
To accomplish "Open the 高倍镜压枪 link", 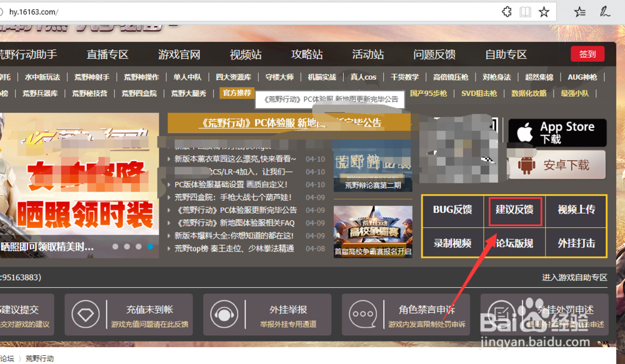I will coord(451,77).
